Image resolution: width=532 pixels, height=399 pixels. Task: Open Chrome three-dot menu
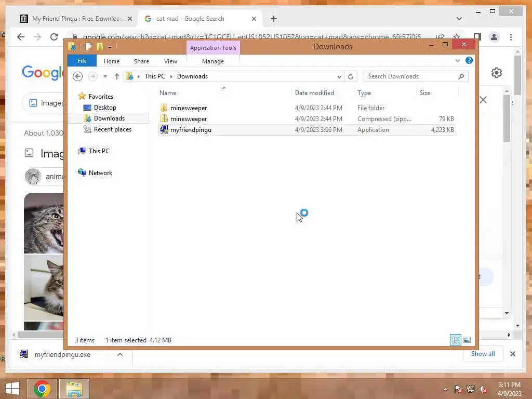[x=511, y=37]
